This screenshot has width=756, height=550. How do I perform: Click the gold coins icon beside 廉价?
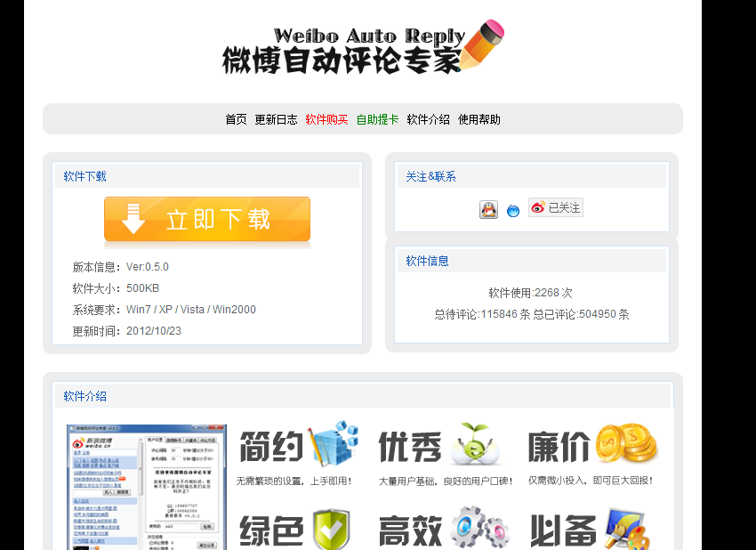[627, 443]
